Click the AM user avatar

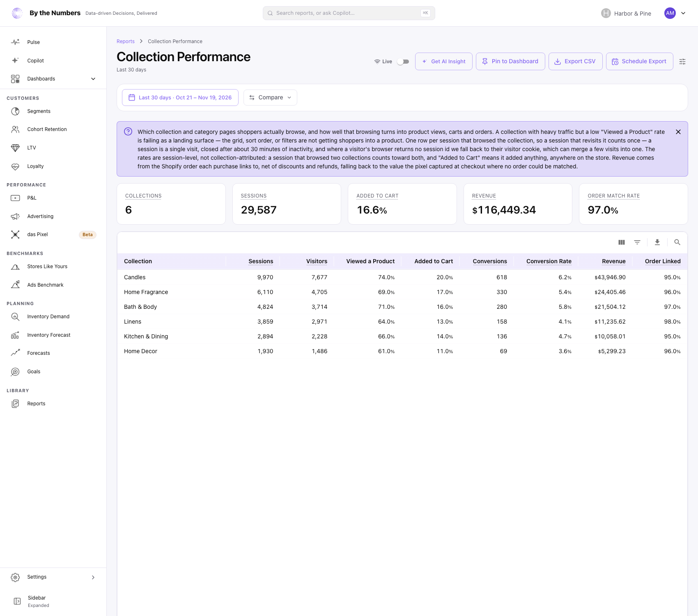[x=670, y=13]
